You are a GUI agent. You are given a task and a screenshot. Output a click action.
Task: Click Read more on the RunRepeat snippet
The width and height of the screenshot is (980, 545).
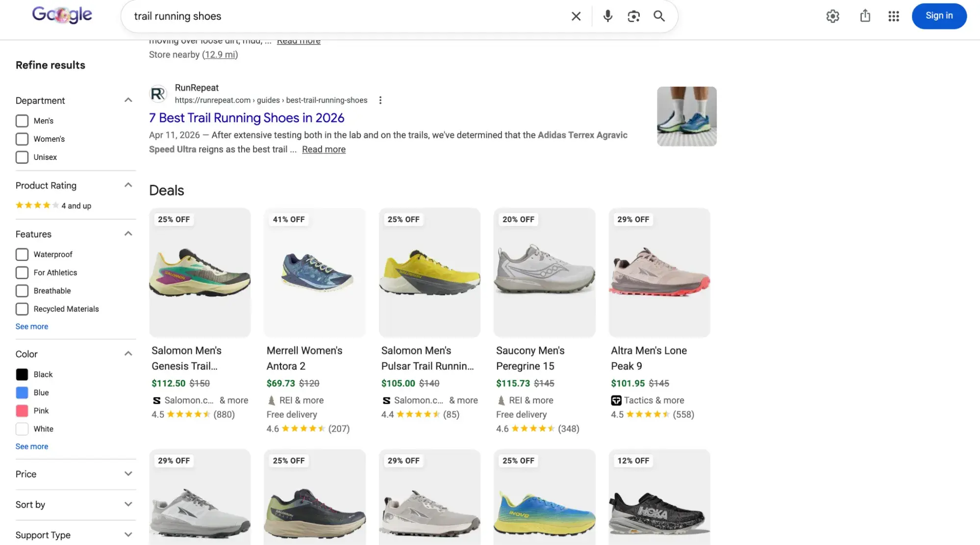(324, 149)
